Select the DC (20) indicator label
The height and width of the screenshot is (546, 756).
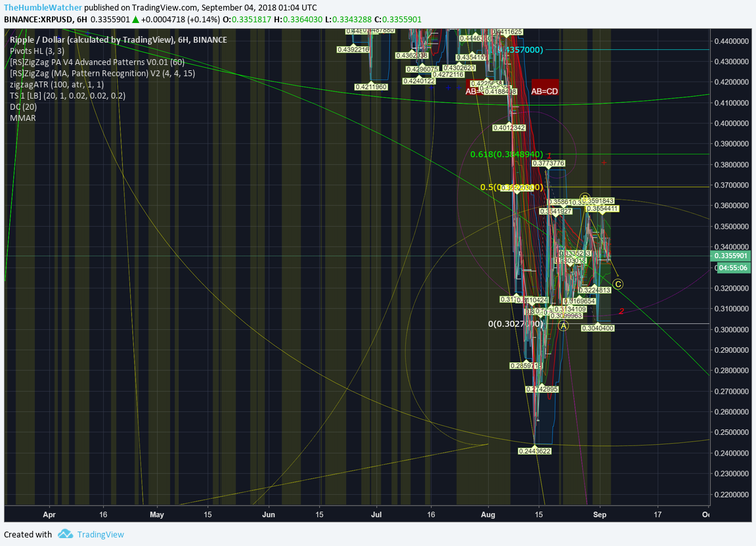tap(23, 106)
